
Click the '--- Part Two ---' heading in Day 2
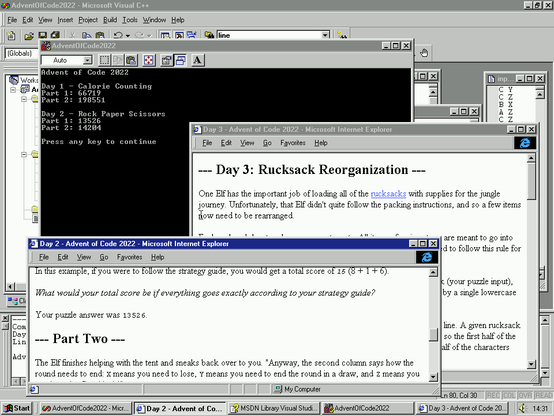pos(80,339)
